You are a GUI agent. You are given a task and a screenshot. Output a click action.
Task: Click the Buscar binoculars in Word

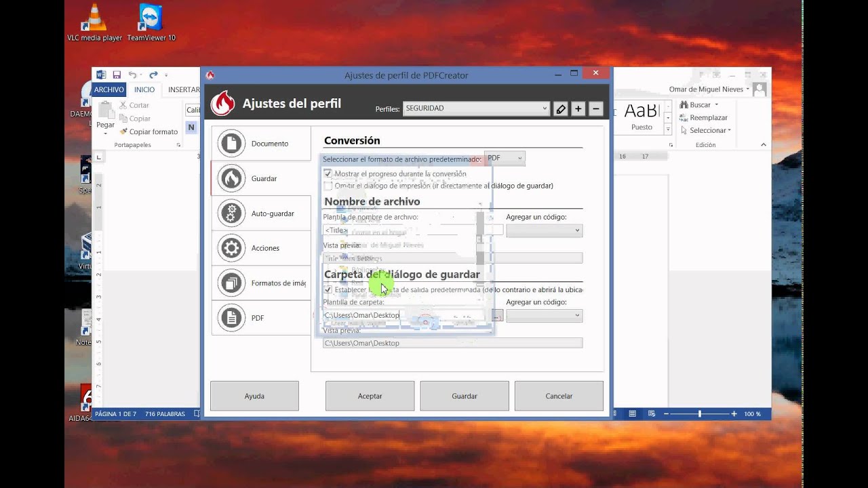[684, 105]
